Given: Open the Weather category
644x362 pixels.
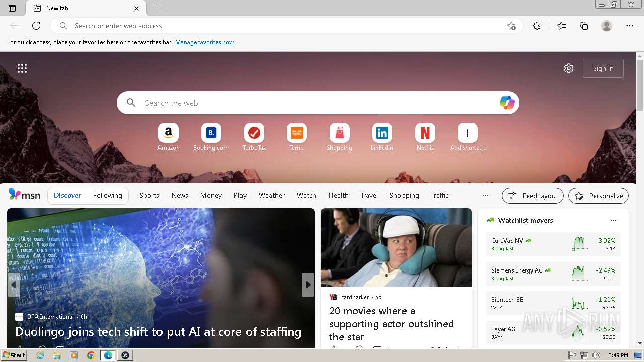Looking at the screenshot, I should (272, 195).
